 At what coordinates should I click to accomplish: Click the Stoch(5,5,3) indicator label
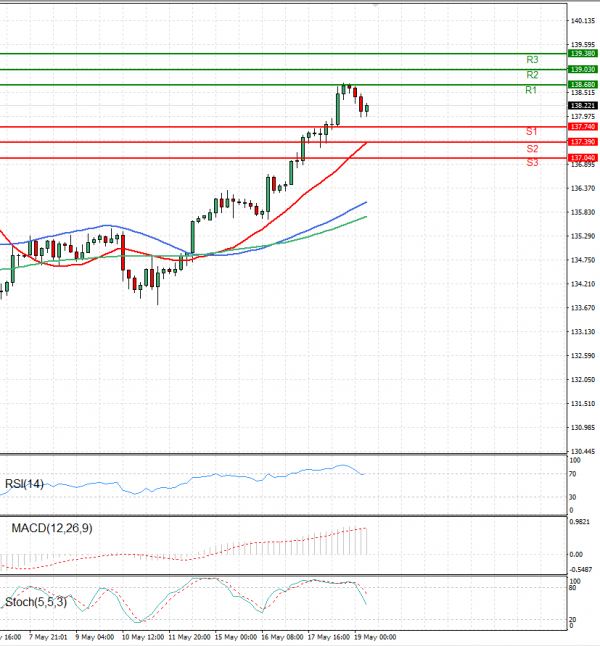pyautogui.click(x=36, y=602)
